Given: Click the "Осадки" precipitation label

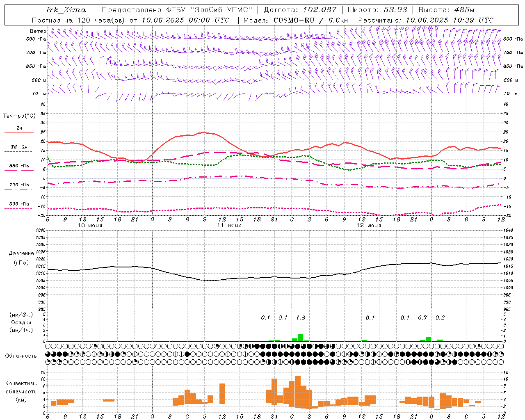Looking at the screenshot, I should 21,322.
